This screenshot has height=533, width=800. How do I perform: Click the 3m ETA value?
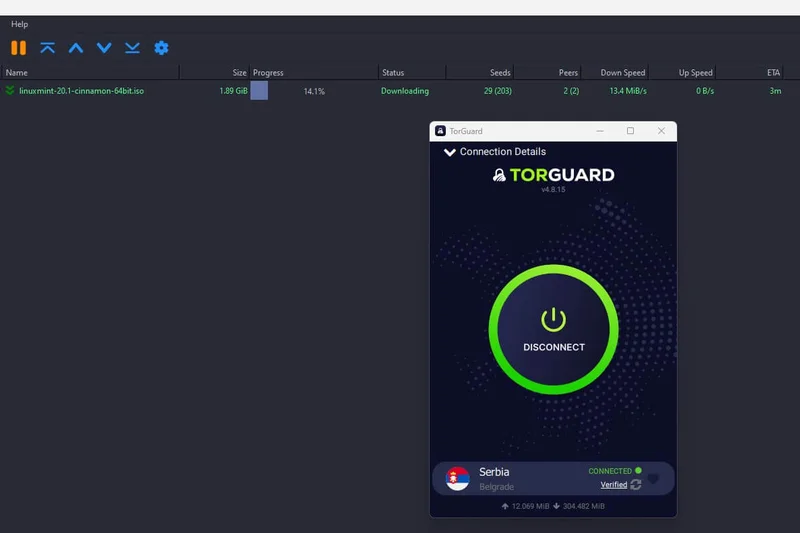775,91
